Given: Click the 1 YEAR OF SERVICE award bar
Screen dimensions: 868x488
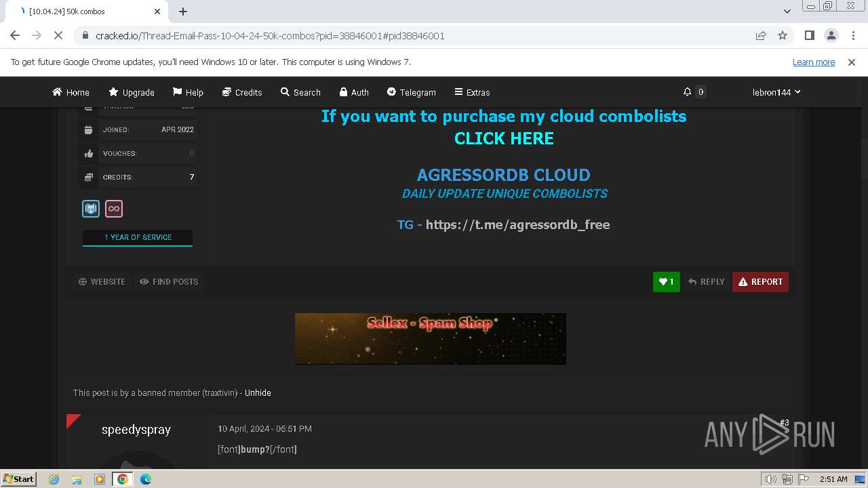Looking at the screenshot, I should [138, 237].
